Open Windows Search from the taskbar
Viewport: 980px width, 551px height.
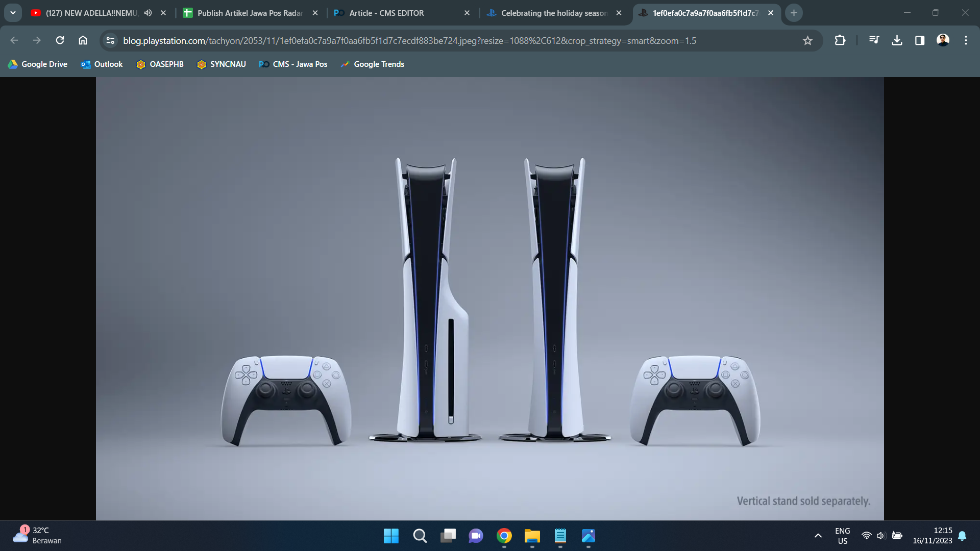coord(420,536)
